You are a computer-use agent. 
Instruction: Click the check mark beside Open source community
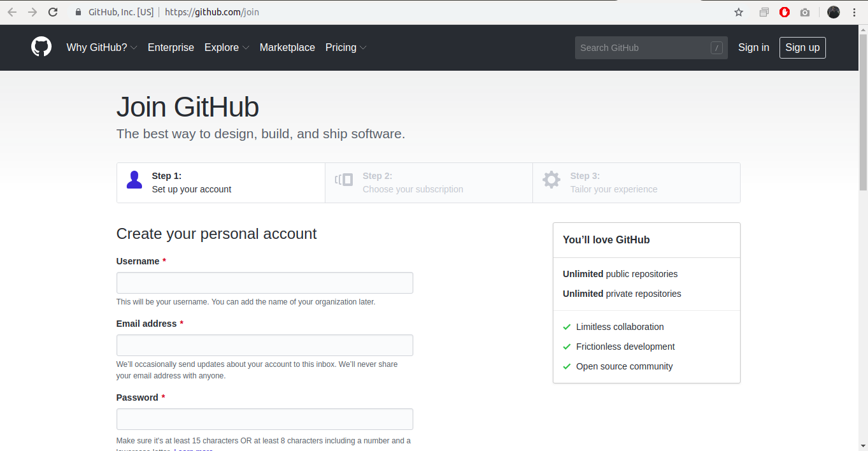tap(567, 366)
